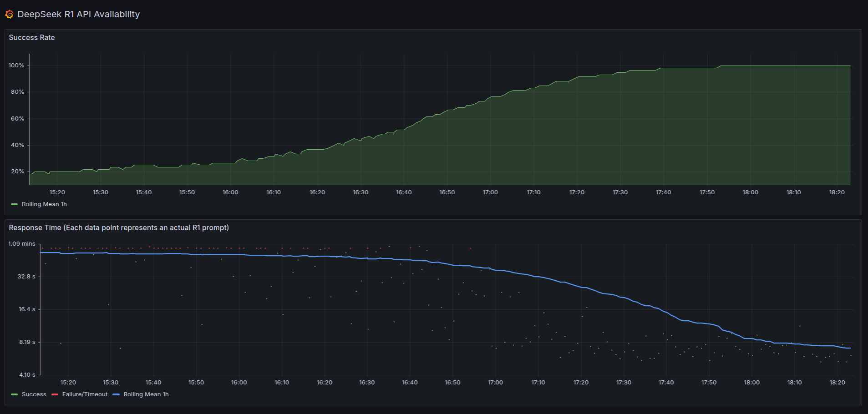Image resolution: width=868 pixels, height=414 pixels.
Task: Click 16:00 tick on Success Rate time axis
Action: [x=230, y=192]
